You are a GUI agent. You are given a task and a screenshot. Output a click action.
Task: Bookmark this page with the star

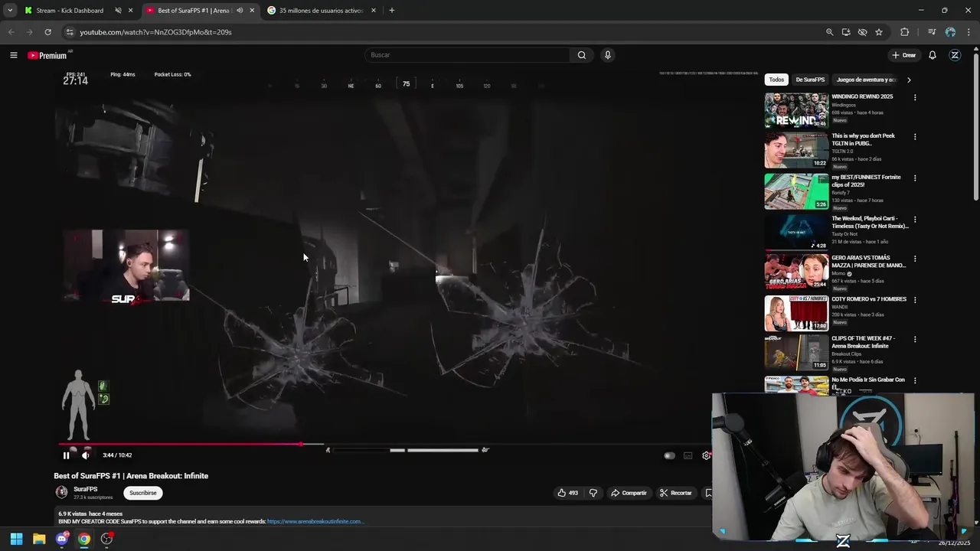[x=879, y=32]
